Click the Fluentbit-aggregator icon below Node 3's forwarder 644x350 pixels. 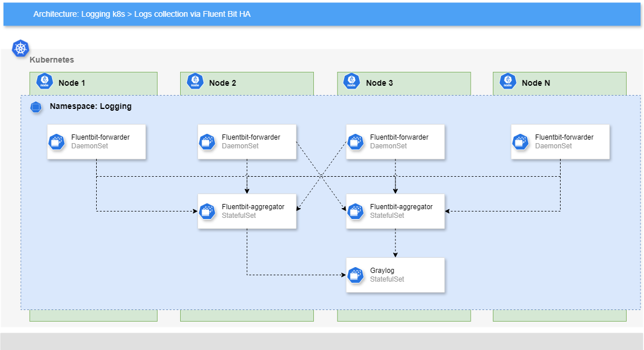356,211
